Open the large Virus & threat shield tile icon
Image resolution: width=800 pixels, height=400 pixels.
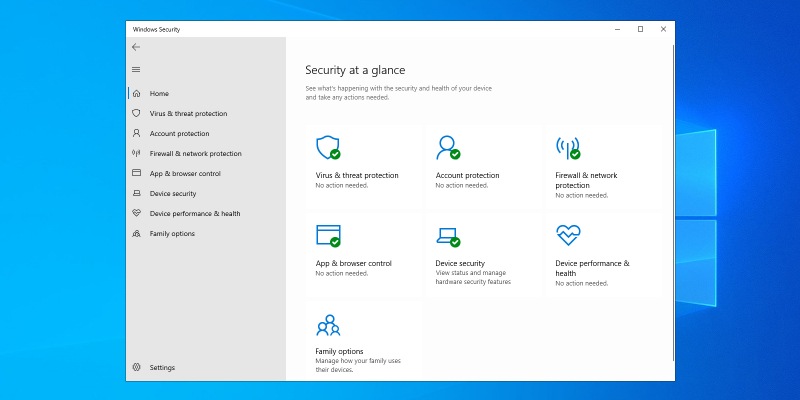[328, 147]
